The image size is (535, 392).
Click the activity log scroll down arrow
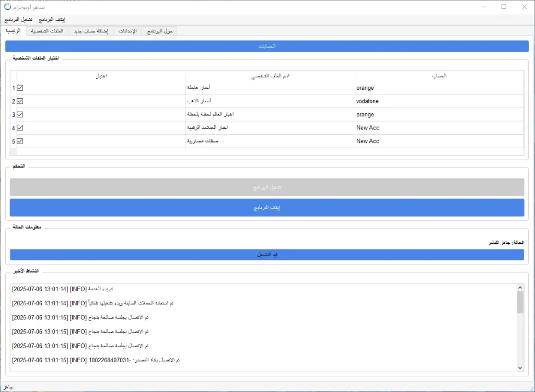[520, 368]
